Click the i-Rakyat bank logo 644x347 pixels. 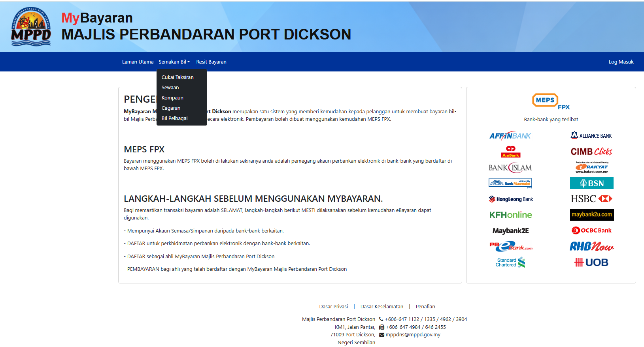pos(592,167)
